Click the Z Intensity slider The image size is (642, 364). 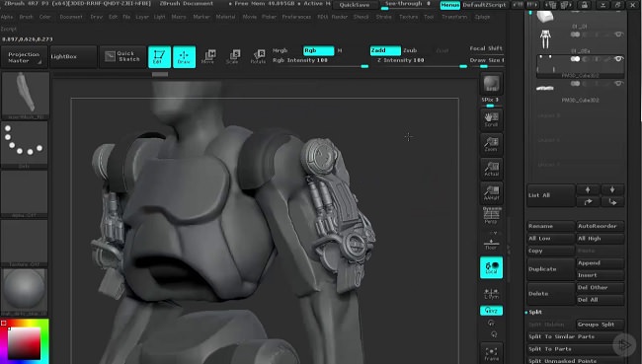point(419,61)
